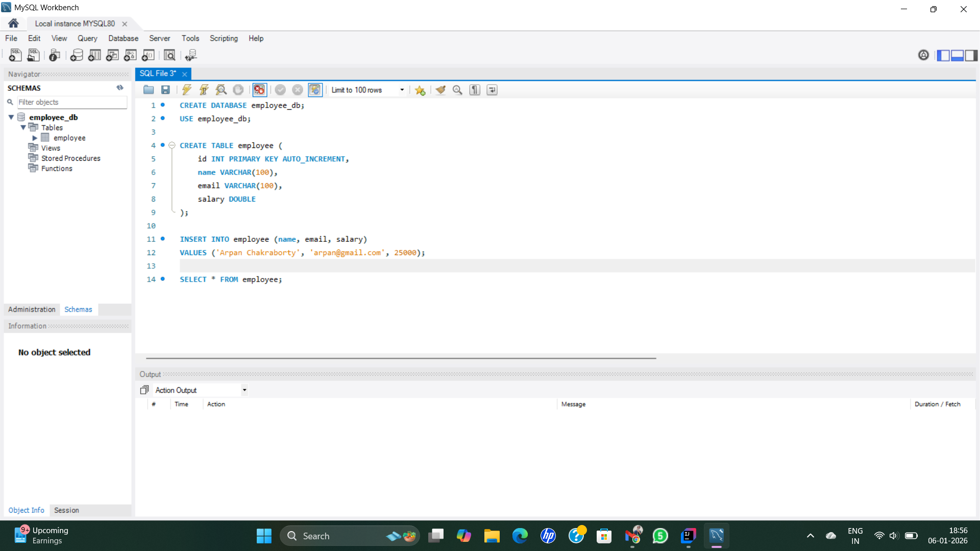Open the Session panel at the bottom left
980x551 pixels.
coord(66,510)
